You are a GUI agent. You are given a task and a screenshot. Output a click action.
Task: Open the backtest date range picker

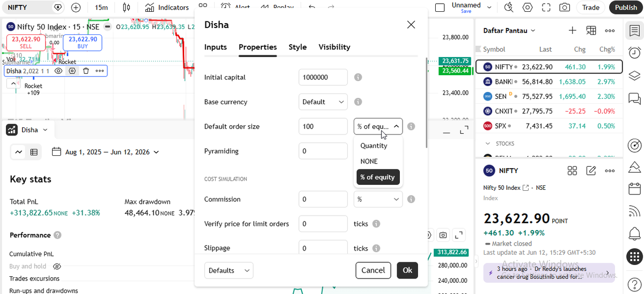coord(105,152)
